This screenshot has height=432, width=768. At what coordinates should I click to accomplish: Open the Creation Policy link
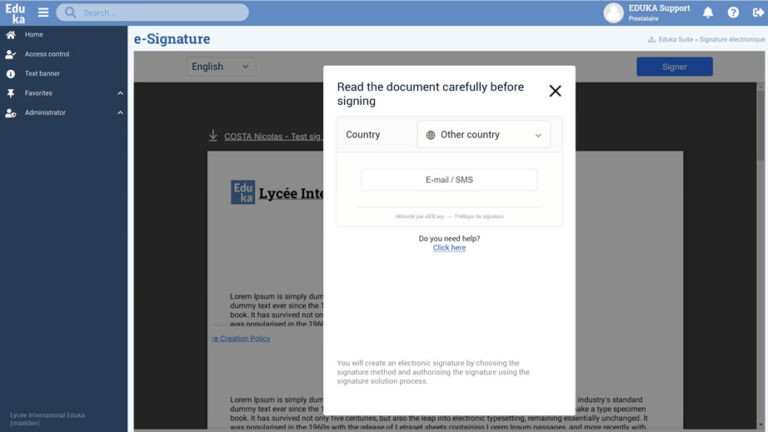[x=241, y=338]
